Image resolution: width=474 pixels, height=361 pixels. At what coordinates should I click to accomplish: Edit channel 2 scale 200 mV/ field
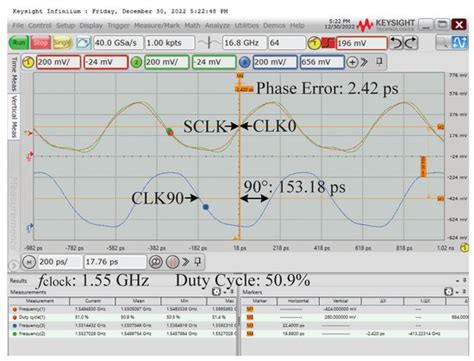coord(167,62)
